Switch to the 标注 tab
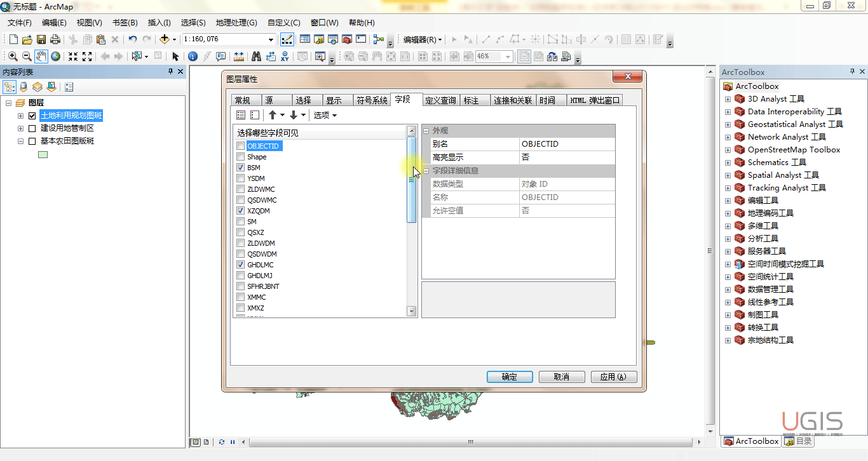 474,100
